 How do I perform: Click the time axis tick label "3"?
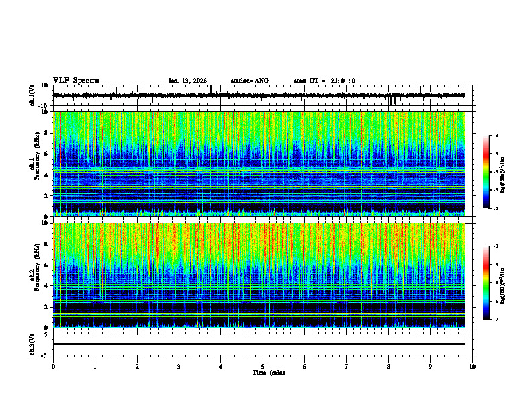[179, 367]
